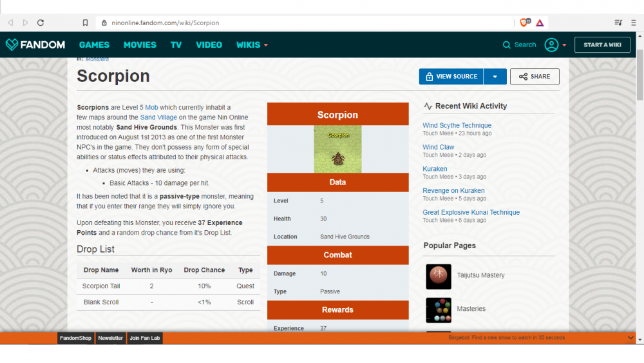Image resolution: width=644 pixels, height=363 pixels.
Task: Click the search magnifier icon
Action: [507, 45]
